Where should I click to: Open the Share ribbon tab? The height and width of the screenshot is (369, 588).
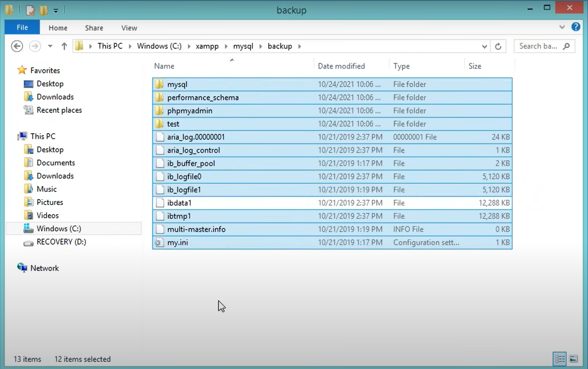94,28
